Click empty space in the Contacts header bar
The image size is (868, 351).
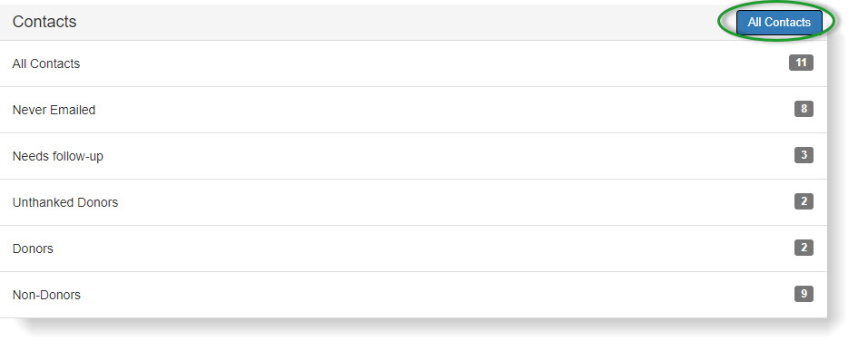tap(388, 22)
